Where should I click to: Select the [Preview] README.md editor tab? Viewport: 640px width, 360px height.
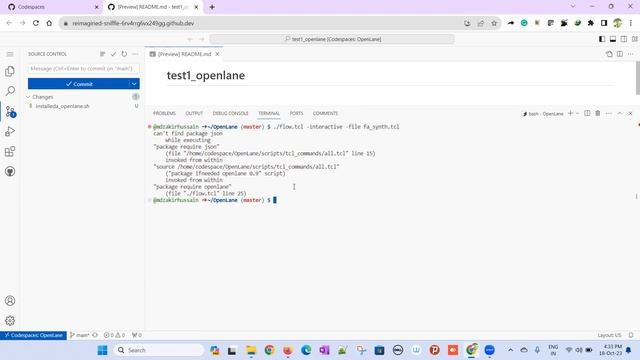click(184, 54)
